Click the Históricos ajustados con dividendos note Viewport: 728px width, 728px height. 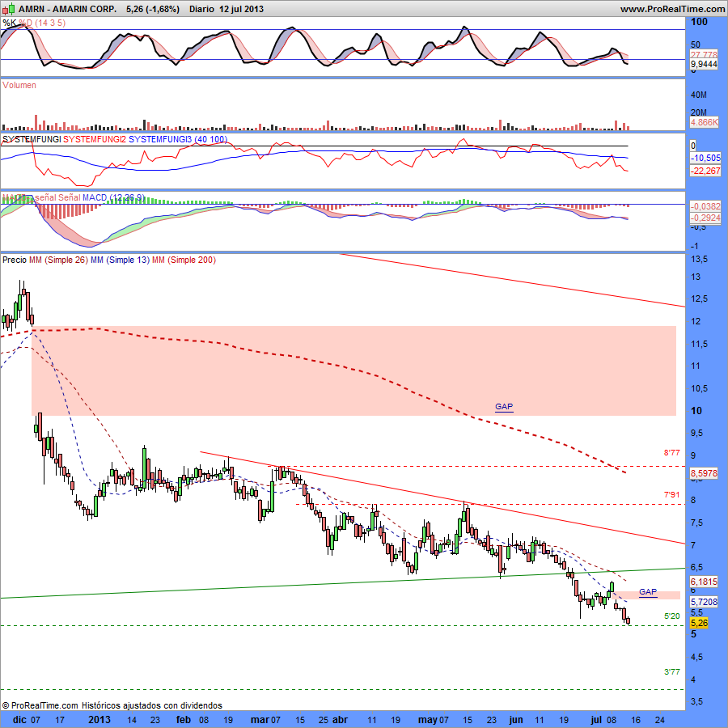[x=152, y=705]
